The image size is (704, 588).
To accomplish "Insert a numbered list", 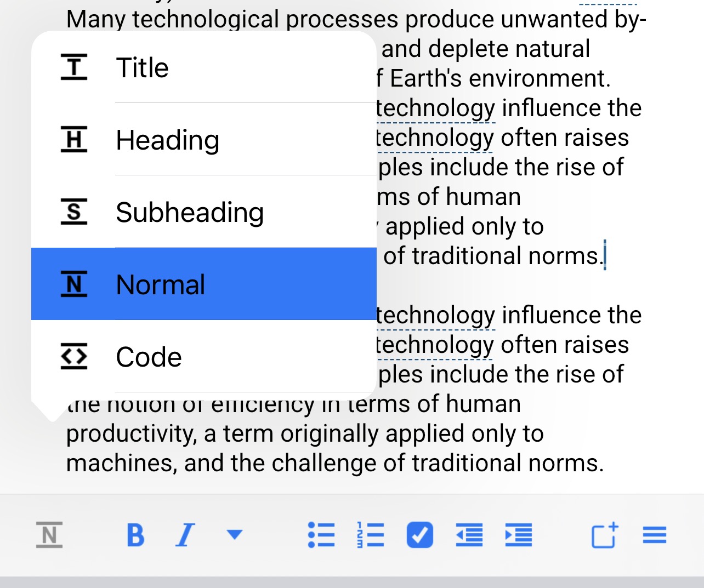I will (x=371, y=535).
